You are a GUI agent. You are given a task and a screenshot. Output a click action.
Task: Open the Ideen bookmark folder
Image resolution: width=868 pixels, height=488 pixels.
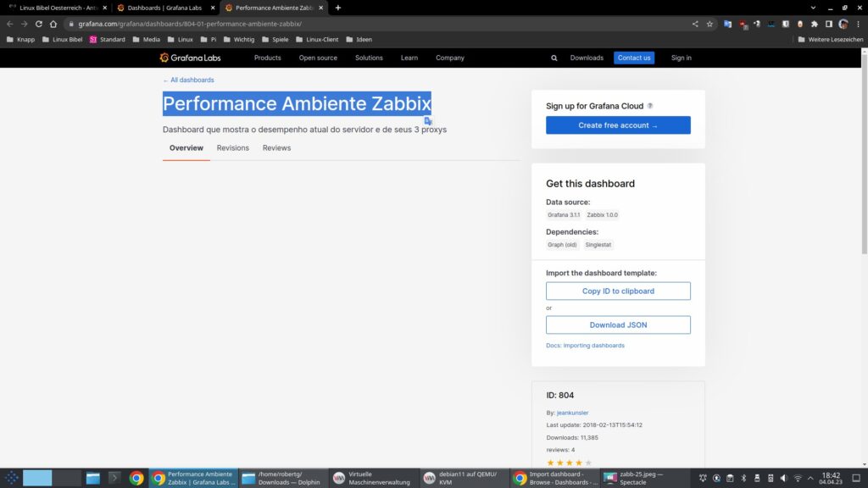click(359, 39)
